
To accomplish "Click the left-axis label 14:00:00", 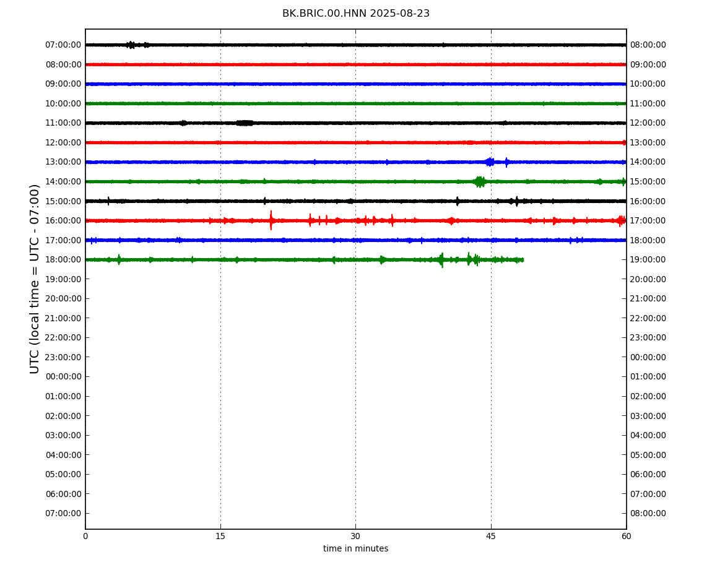I will pos(63,181).
